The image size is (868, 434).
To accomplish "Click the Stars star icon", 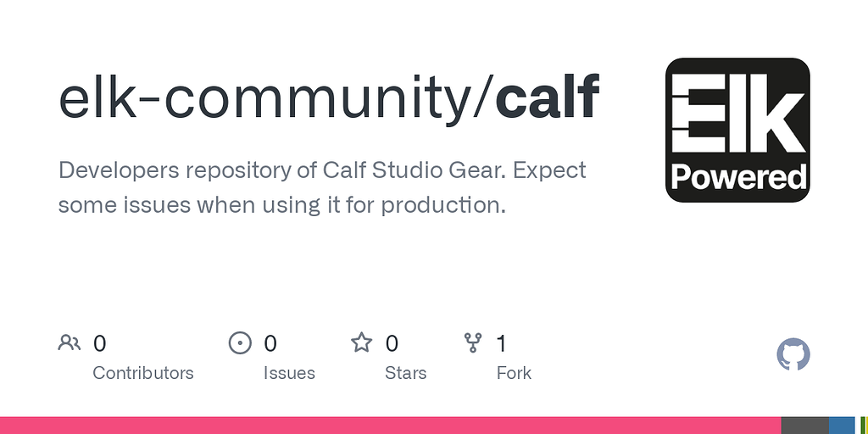I will (x=362, y=342).
